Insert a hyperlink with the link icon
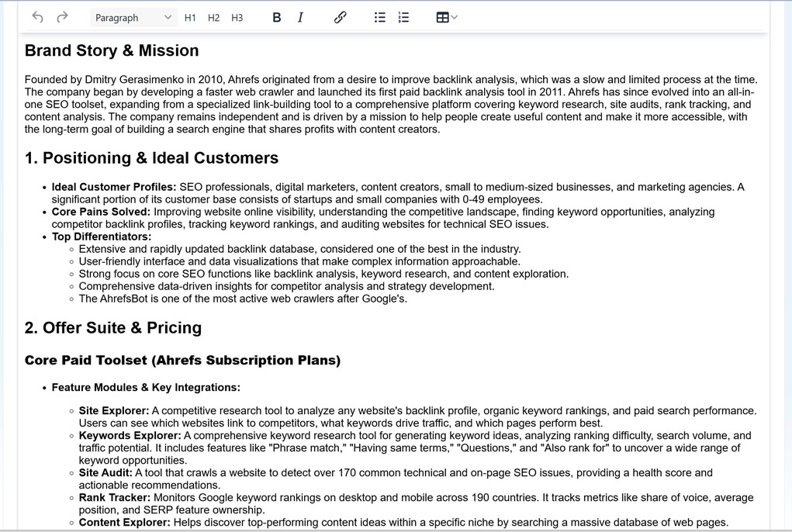Screen dimensions: 792x532 [340, 18]
